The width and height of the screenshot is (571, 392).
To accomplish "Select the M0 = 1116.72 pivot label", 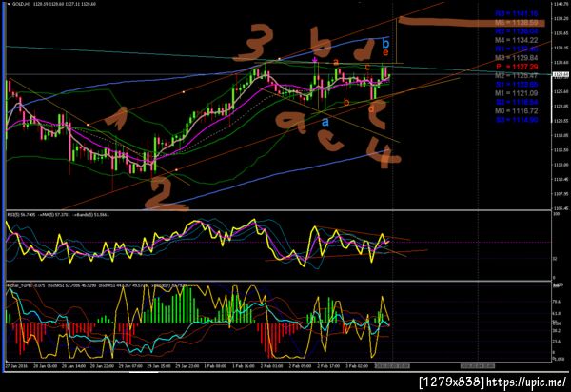I will (516, 111).
